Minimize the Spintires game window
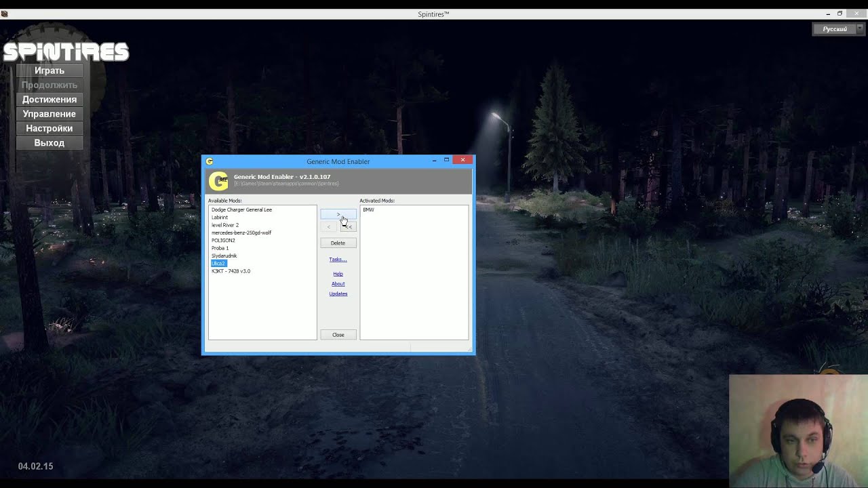 click(x=828, y=14)
